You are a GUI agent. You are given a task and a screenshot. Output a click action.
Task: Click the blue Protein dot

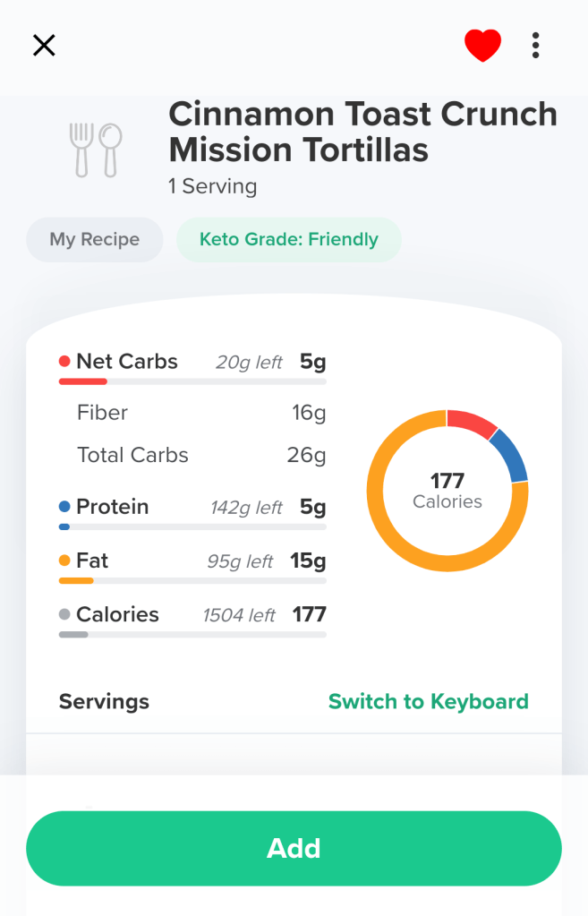(x=64, y=507)
